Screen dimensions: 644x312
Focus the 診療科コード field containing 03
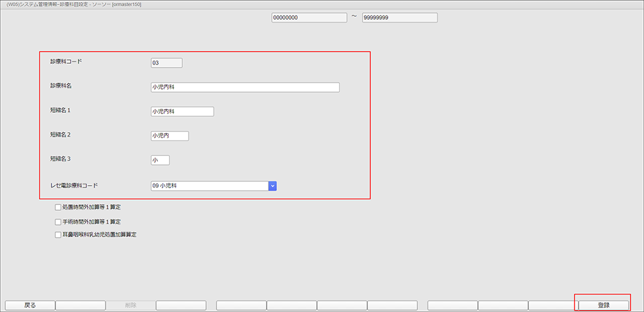[x=166, y=63]
